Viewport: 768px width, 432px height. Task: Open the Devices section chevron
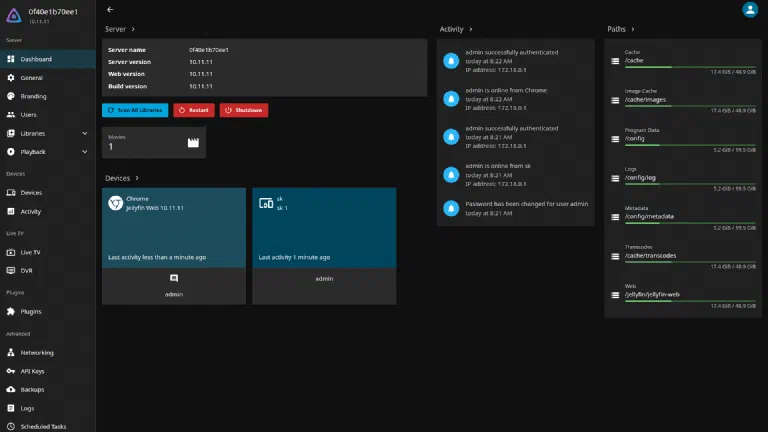pos(137,178)
